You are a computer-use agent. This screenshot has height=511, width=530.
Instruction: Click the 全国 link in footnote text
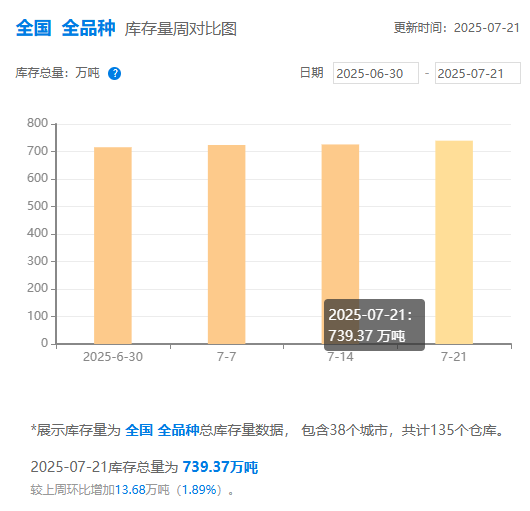[x=139, y=431]
